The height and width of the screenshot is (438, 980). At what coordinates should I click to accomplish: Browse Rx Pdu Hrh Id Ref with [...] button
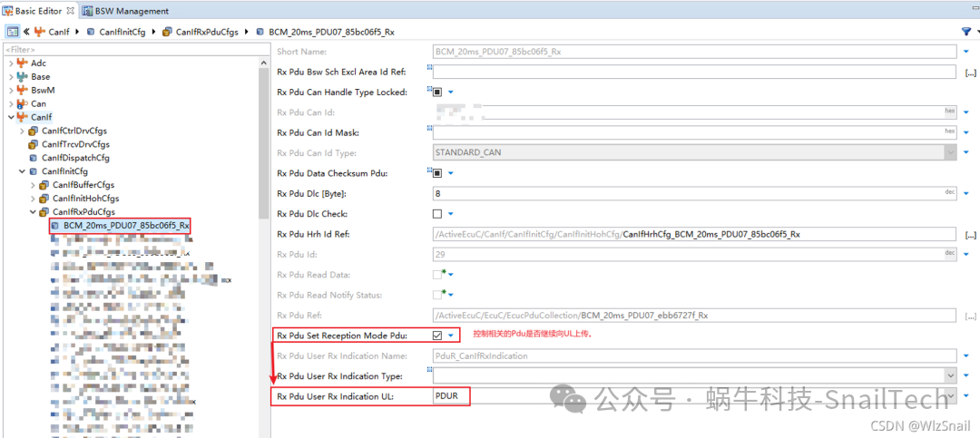click(971, 235)
